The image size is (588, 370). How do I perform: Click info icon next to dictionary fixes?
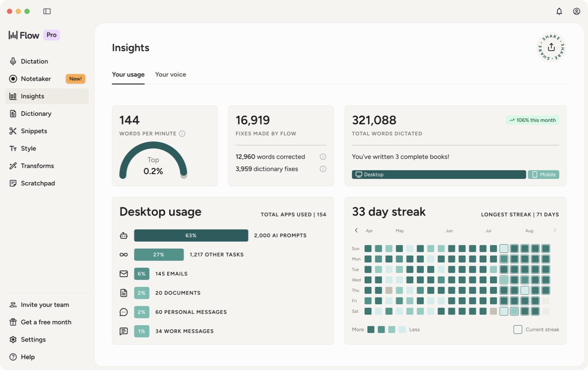click(323, 169)
